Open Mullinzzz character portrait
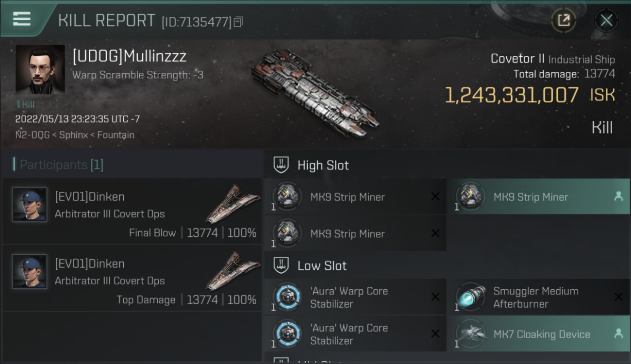Screen dimensions: 631x364 tap(40, 69)
